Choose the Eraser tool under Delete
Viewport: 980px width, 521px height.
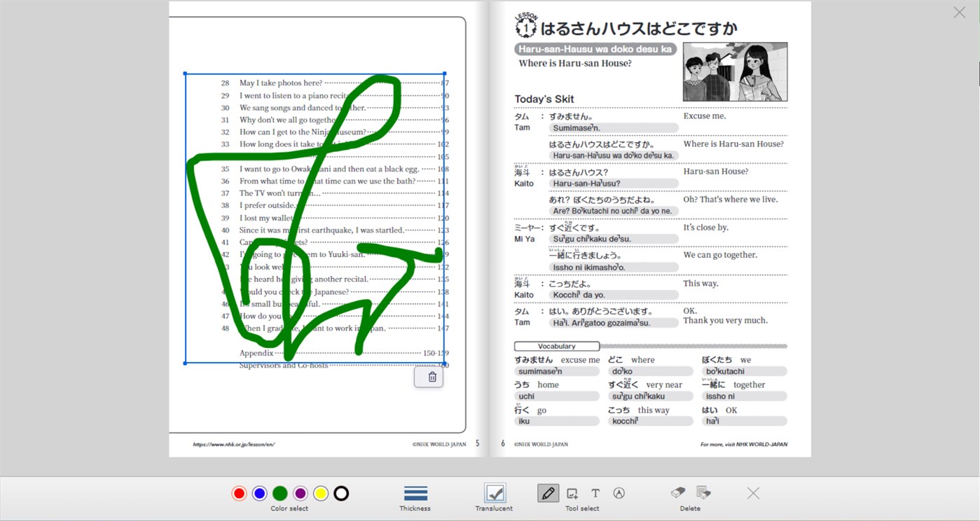click(676, 493)
